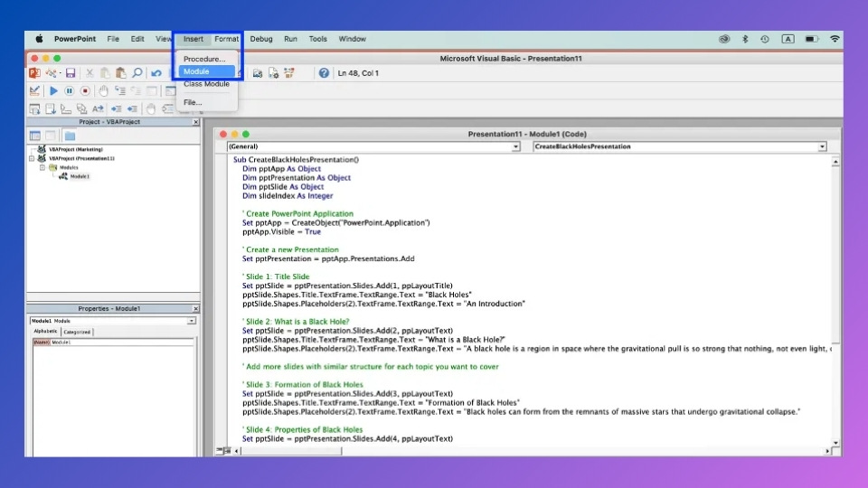Select VBAProject (Marketing) in project tree

(75, 149)
